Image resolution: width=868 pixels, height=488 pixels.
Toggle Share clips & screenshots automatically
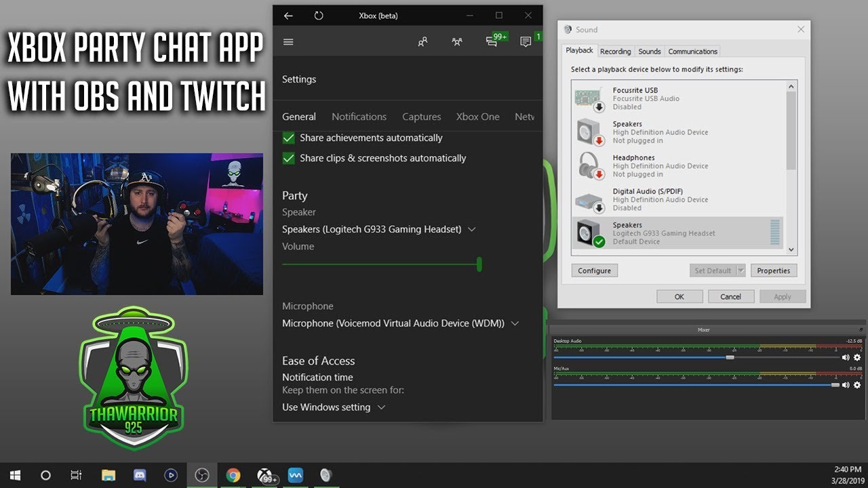tap(289, 158)
